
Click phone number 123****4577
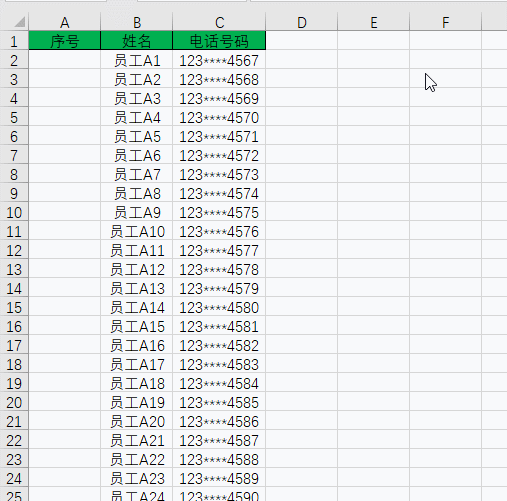coord(219,250)
